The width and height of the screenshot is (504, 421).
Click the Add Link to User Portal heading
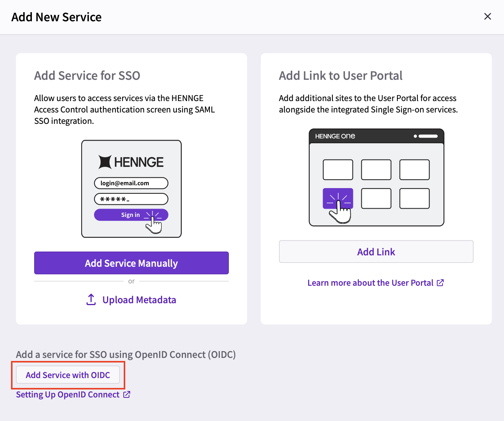(x=340, y=76)
